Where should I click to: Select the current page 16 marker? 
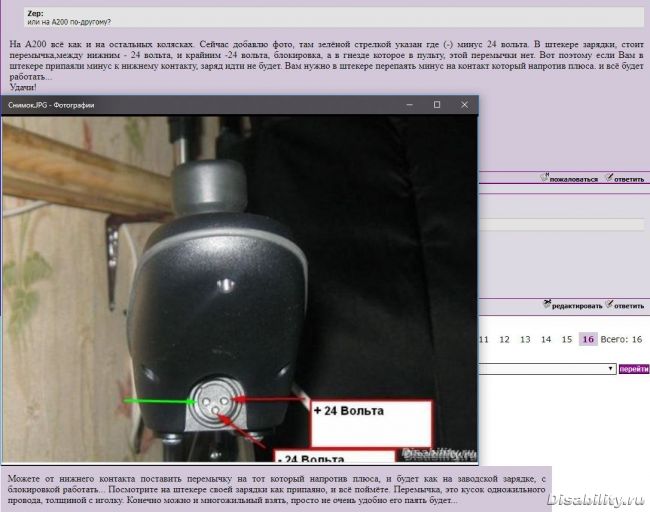[588, 339]
